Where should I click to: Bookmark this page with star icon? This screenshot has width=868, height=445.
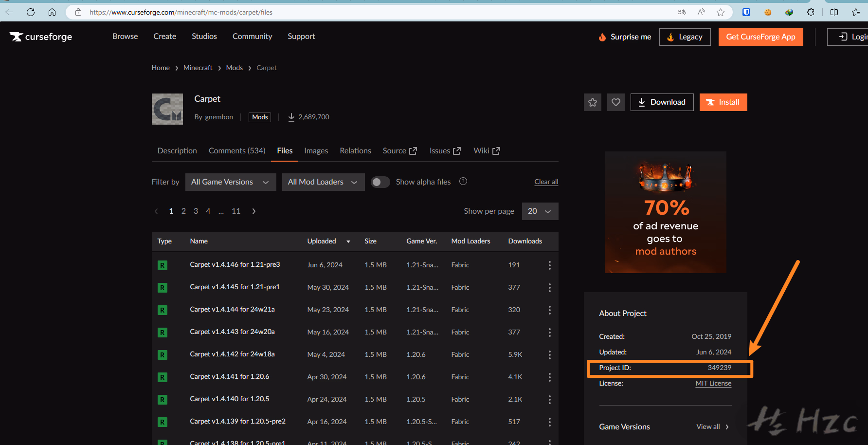721,12
